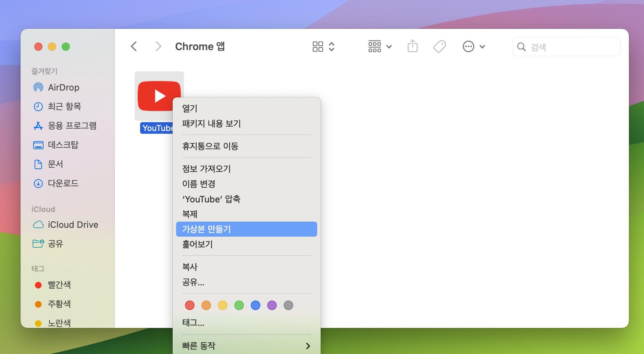Image resolution: width=644 pixels, height=354 pixels.
Task: Focus the 검색 search field
Action: coord(566,47)
